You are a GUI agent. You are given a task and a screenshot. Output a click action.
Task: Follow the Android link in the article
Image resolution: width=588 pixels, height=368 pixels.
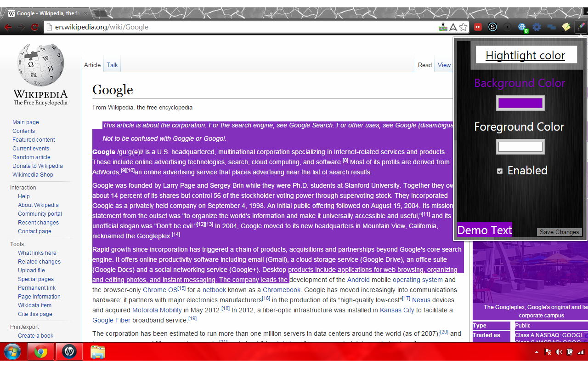pyautogui.click(x=358, y=280)
